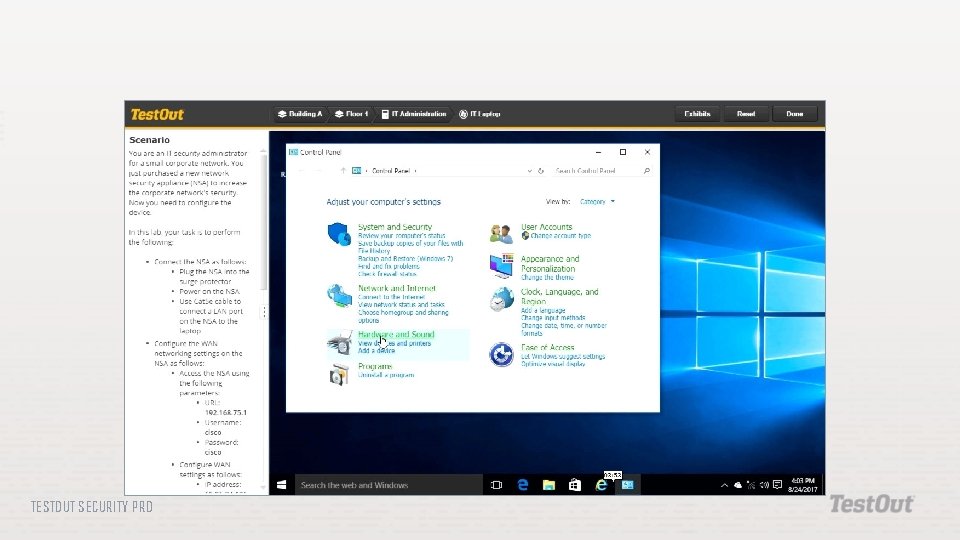Click the Add a device link
This screenshot has height=540, width=960.
point(376,351)
